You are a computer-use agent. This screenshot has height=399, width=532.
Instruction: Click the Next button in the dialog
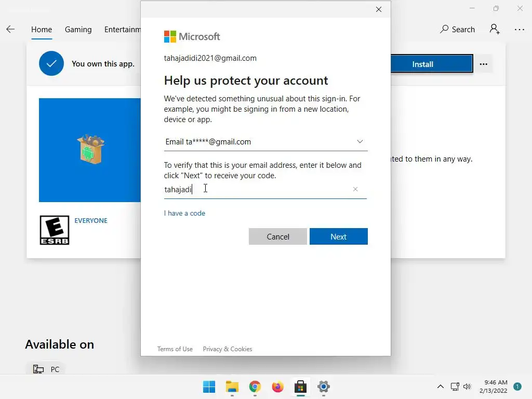(338, 236)
